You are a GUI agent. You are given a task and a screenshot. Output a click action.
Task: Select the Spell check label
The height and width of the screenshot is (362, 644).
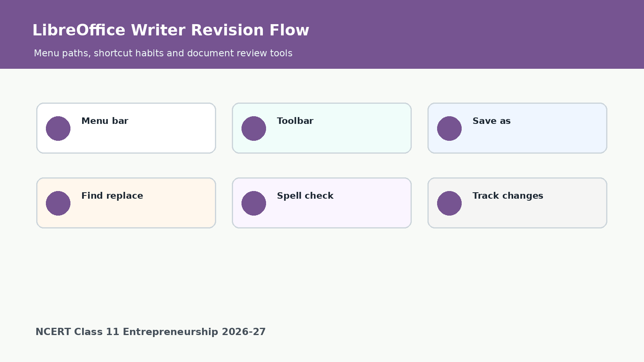[x=305, y=196]
